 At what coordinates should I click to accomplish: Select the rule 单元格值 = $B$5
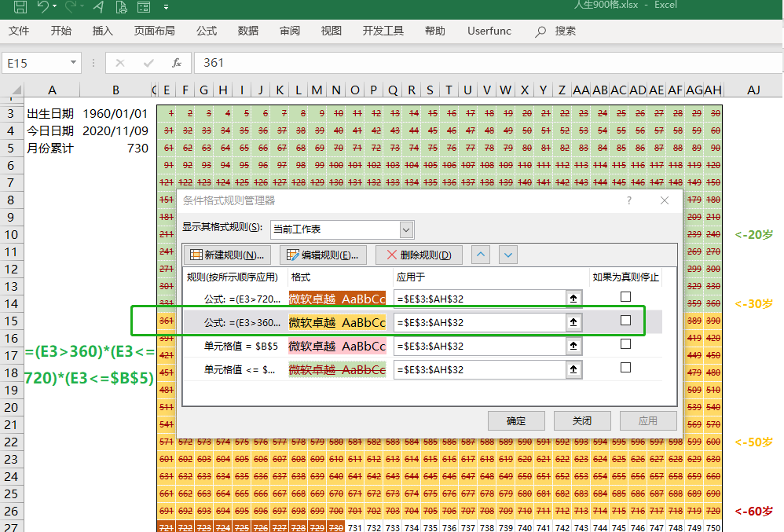tap(240, 346)
